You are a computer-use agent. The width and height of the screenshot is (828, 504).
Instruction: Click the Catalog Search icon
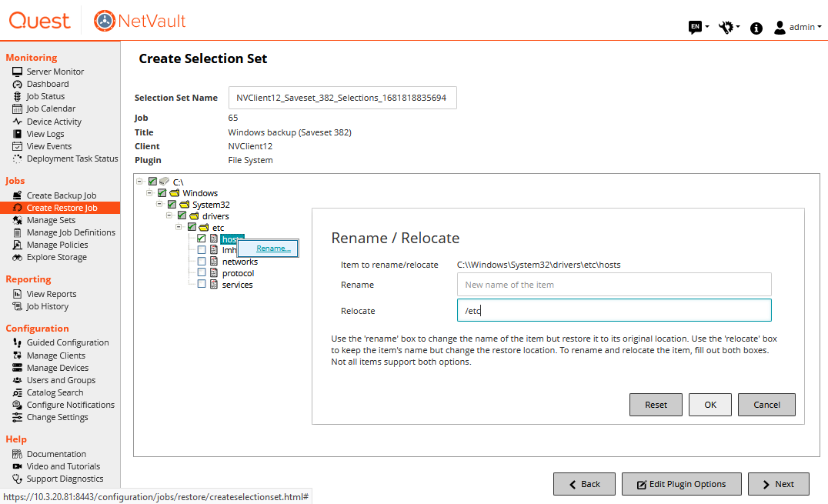(x=17, y=392)
